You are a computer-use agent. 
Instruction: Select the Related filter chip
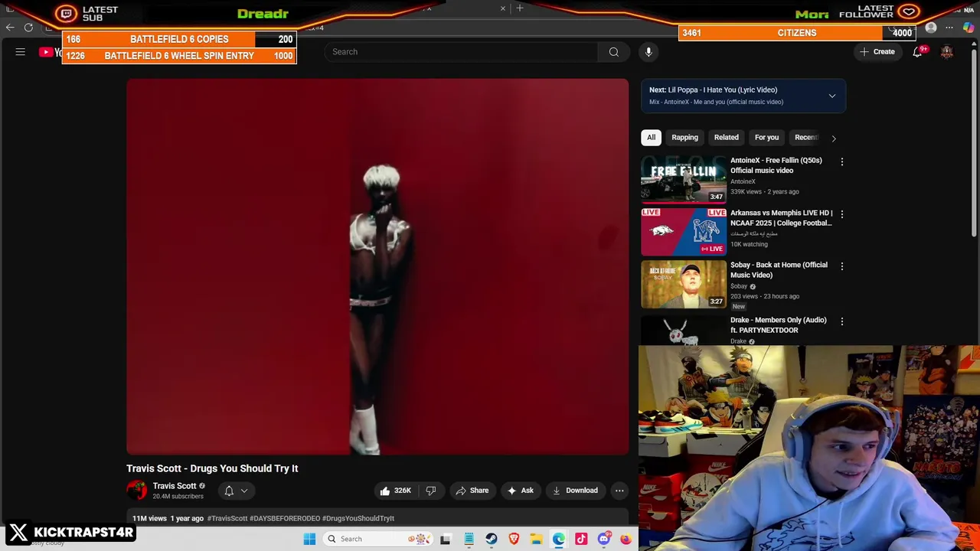point(727,138)
